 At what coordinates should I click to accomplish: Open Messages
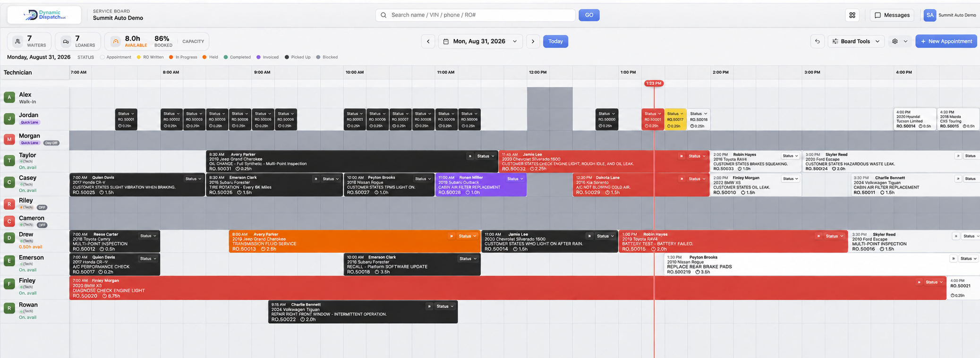click(892, 15)
